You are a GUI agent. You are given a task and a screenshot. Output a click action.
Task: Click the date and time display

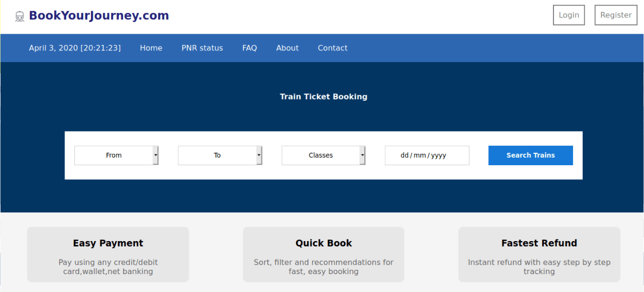click(75, 48)
